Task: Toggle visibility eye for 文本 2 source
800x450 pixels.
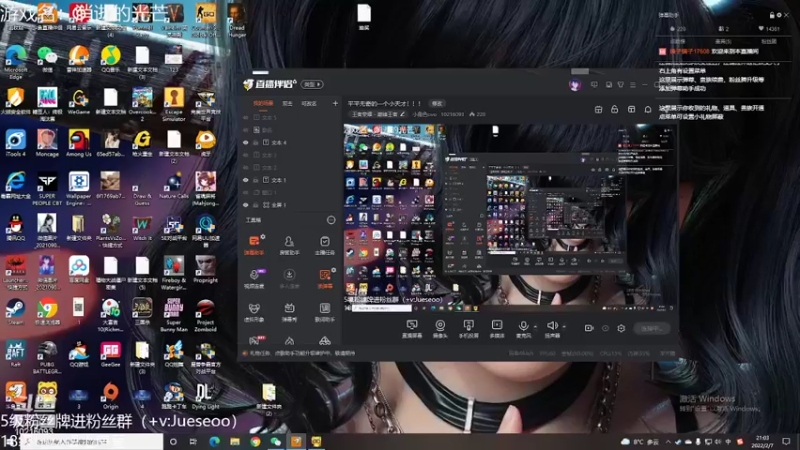Action: tap(245, 167)
